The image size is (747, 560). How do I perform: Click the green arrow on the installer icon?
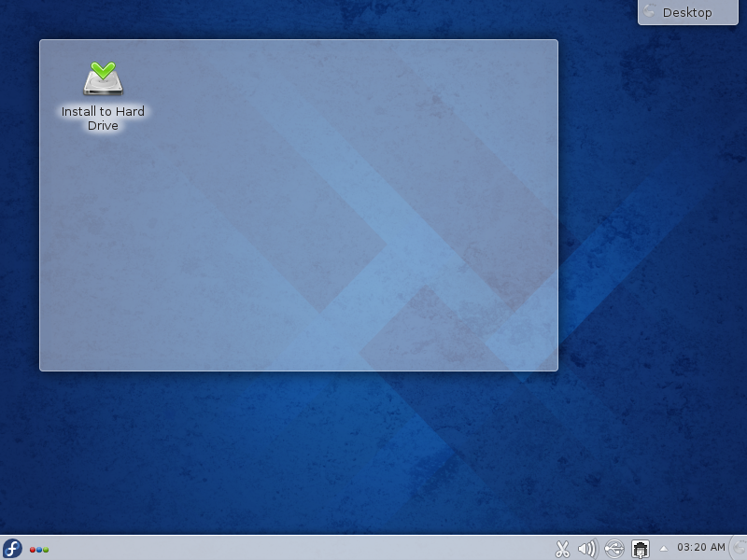103,69
